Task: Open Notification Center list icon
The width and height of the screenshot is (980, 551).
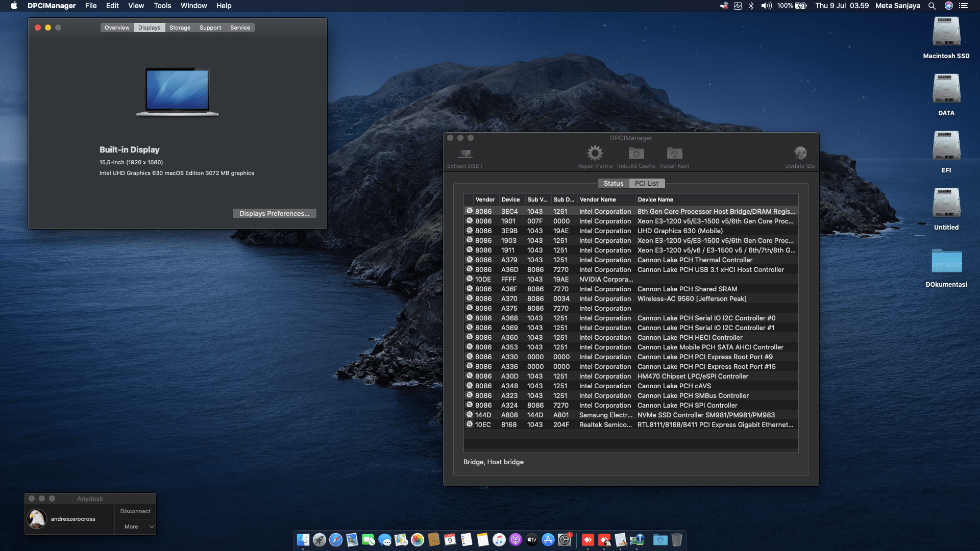Action: tap(964, 6)
